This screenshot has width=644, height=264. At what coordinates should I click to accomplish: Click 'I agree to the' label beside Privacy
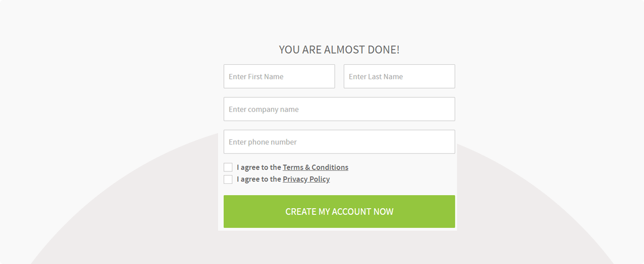(259, 179)
